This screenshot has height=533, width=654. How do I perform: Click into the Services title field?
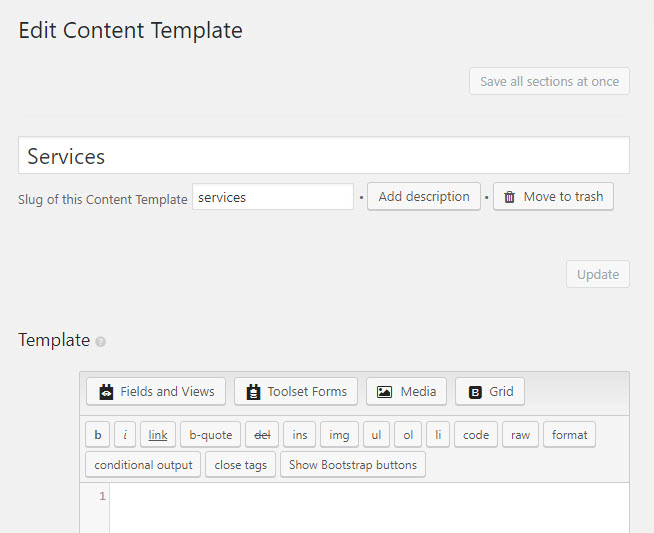tap(324, 155)
